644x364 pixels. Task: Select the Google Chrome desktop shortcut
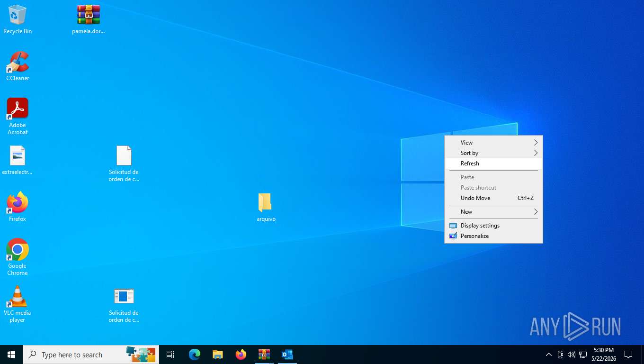18,257
